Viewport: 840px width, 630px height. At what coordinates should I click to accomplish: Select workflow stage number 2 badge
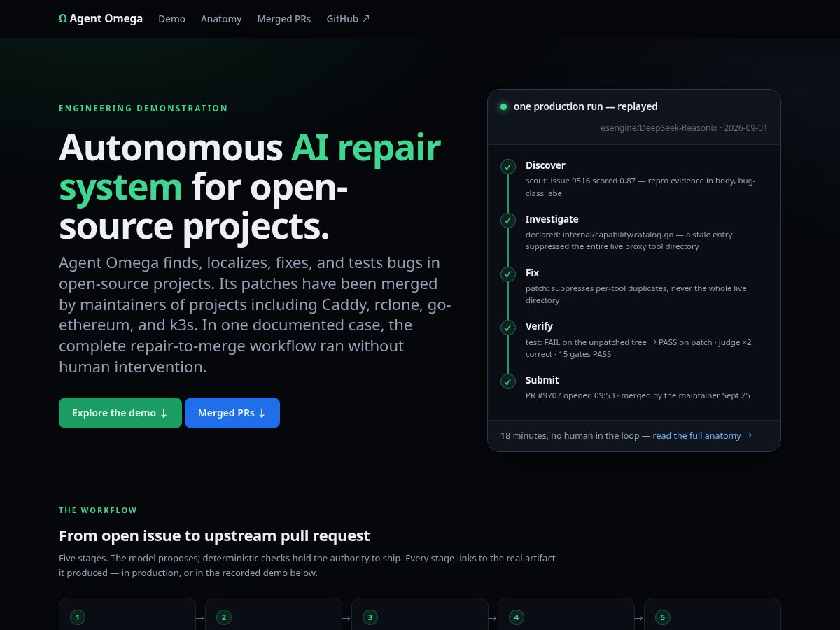tap(224, 617)
